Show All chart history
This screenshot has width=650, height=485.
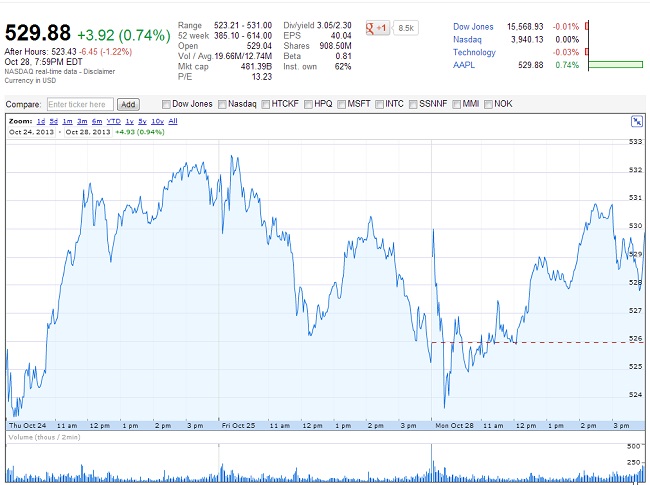[173, 121]
